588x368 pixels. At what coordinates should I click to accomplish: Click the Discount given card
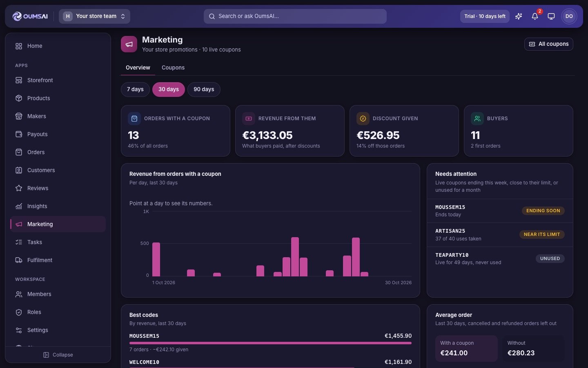click(404, 131)
